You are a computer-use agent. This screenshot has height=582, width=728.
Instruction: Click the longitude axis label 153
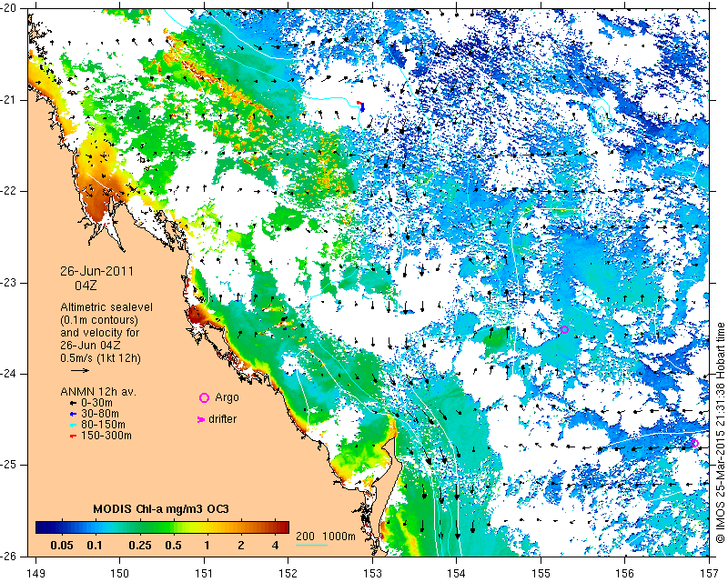coord(372,573)
